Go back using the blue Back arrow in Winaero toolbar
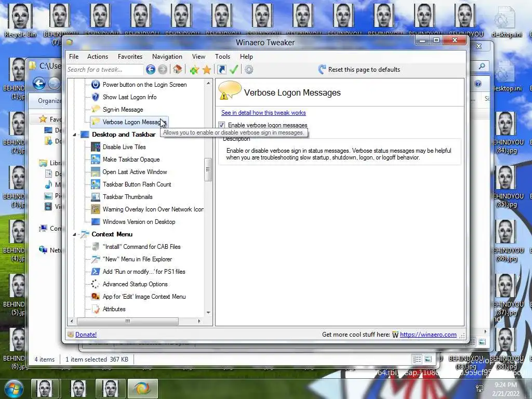This screenshot has width=532, height=399. click(151, 70)
